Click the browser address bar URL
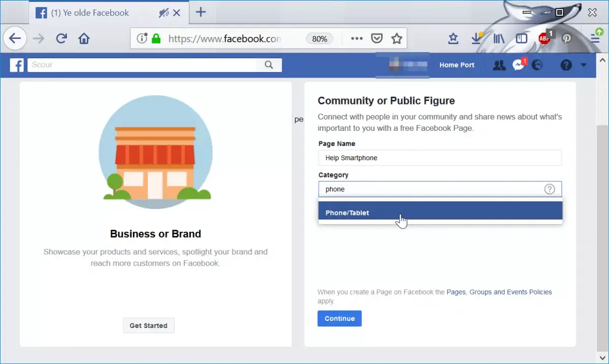 pos(224,39)
